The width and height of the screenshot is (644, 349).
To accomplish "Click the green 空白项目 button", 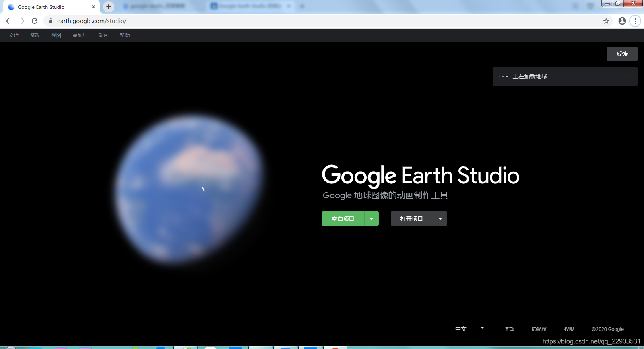I will click(343, 219).
